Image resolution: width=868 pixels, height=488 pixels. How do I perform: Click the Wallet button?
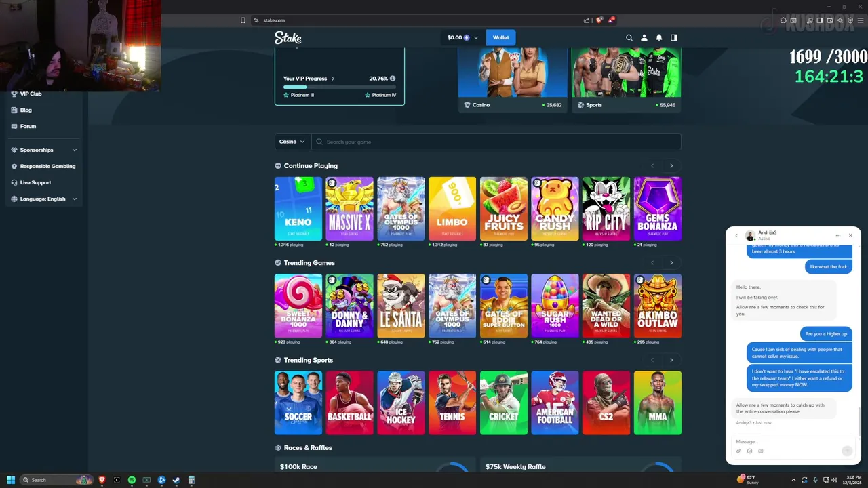coord(500,38)
